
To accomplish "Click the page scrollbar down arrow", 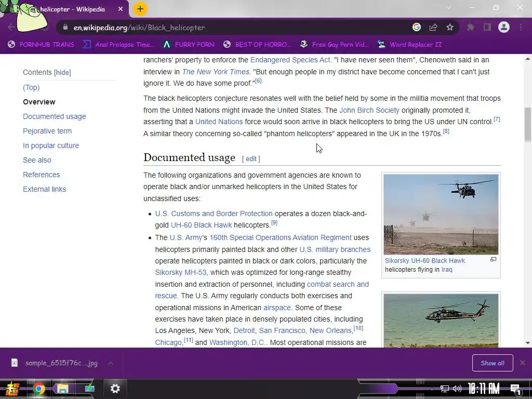I will coord(528,343).
